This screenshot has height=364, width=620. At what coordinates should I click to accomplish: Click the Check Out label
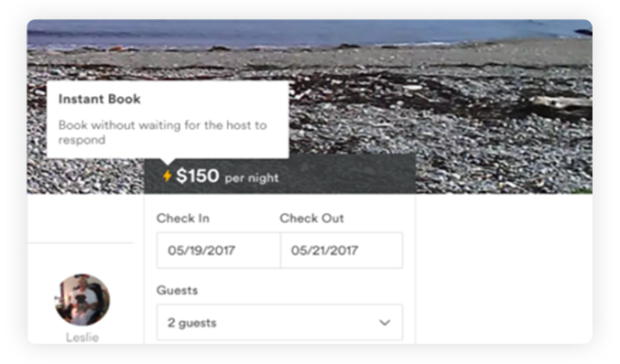coord(311,218)
